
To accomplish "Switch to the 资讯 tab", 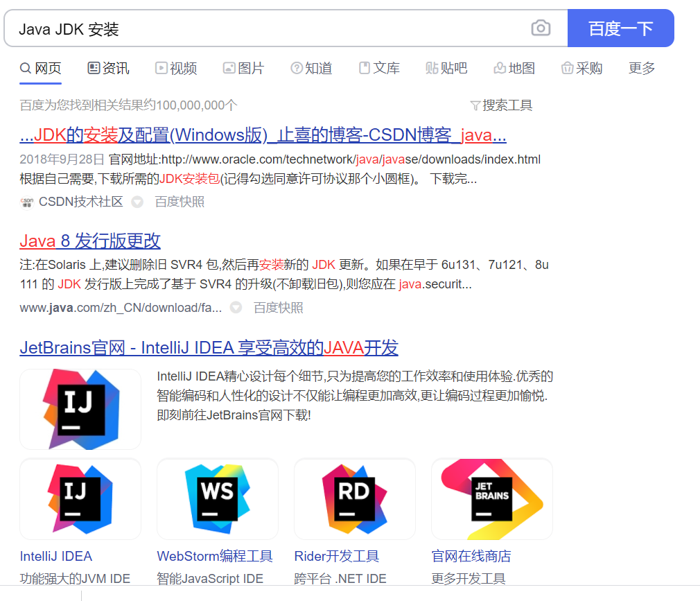I will pos(109,69).
